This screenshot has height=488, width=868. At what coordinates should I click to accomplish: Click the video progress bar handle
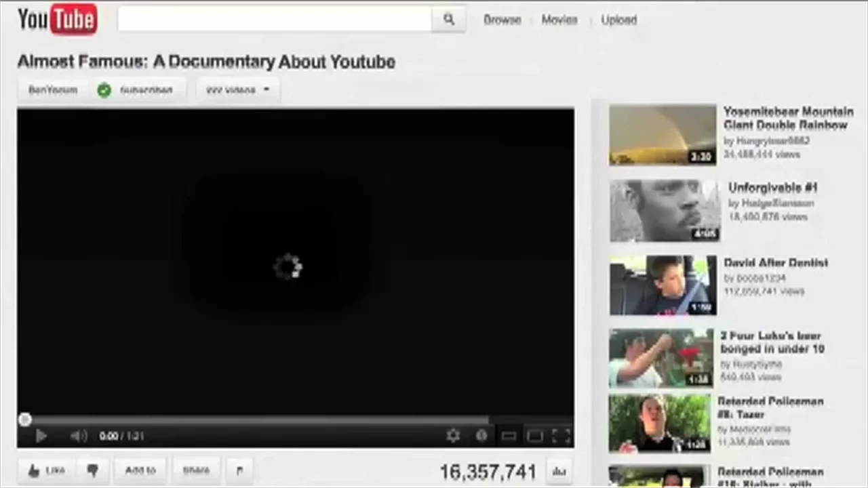point(25,420)
